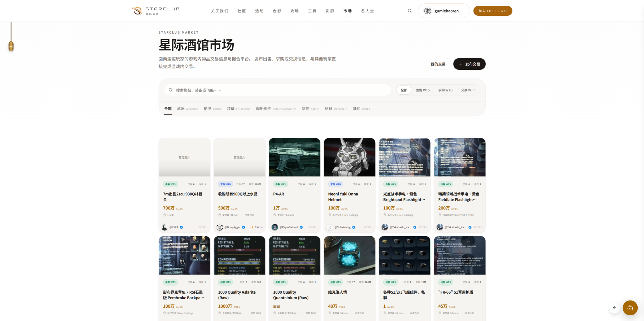Click seller avatar @DougAgger
This screenshot has width=644, height=321.
click(x=220, y=227)
